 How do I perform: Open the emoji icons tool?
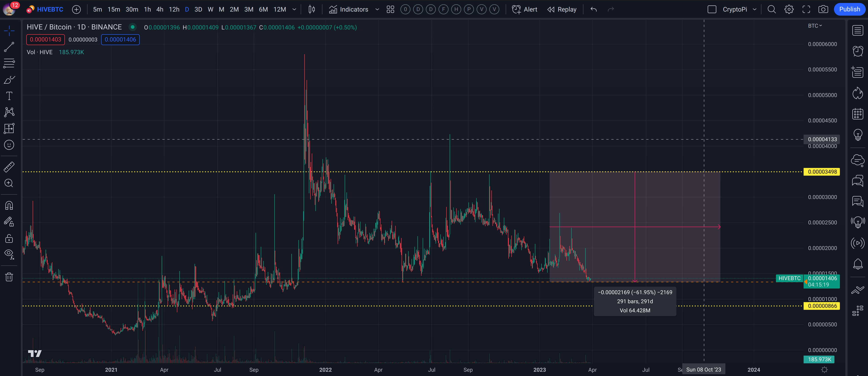pos(9,145)
